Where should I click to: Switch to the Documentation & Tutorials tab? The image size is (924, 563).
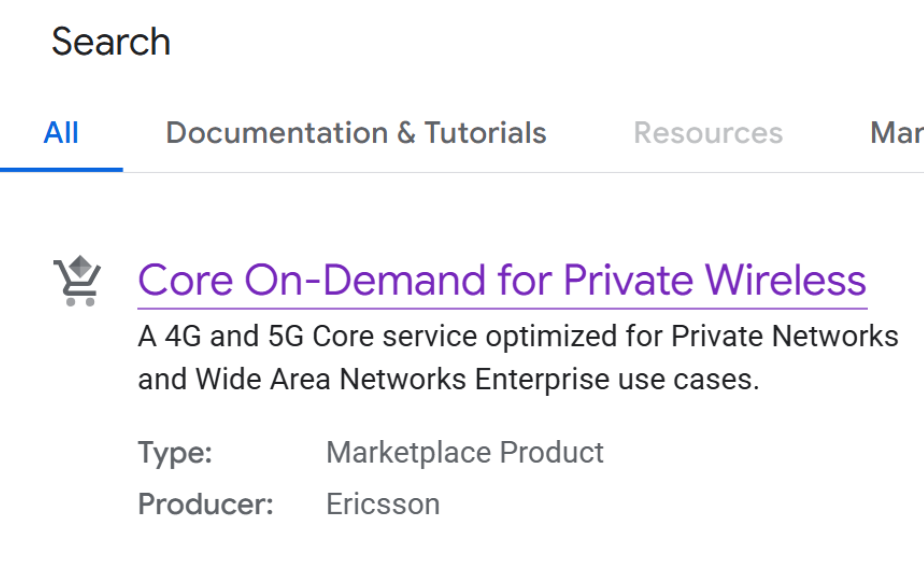click(x=356, y=133)
